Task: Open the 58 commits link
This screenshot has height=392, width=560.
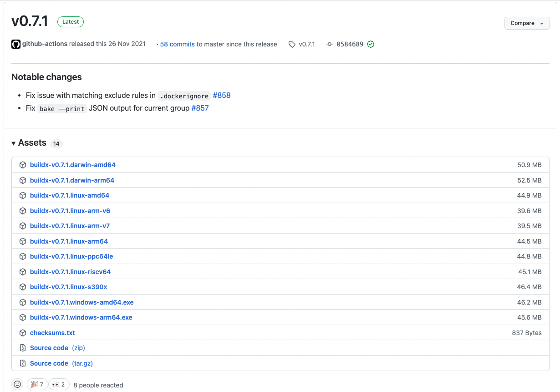Action: 178,45
